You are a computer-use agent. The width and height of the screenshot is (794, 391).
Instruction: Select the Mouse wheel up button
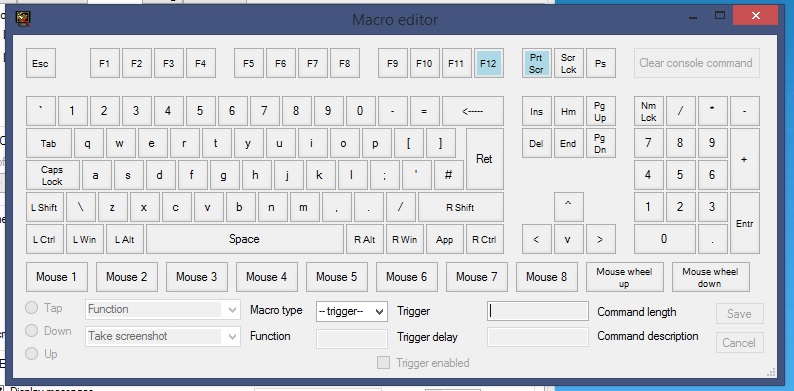click(624, 277)
